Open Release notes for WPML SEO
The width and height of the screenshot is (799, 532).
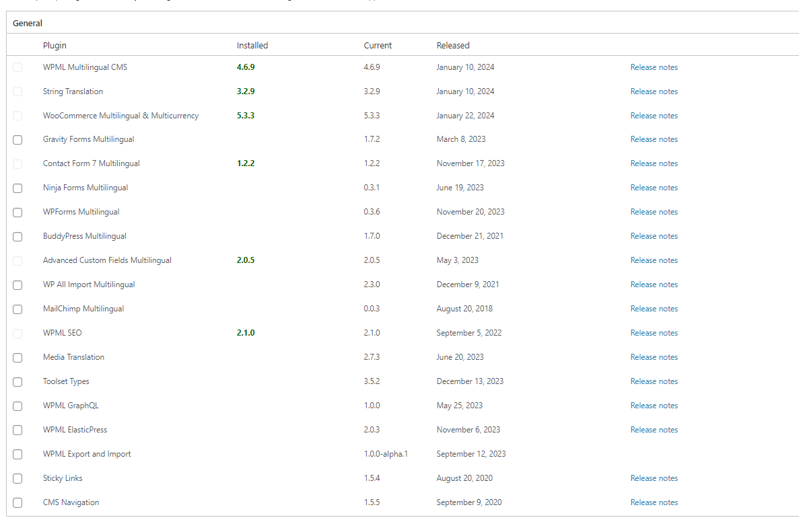(x=654, y=332)
